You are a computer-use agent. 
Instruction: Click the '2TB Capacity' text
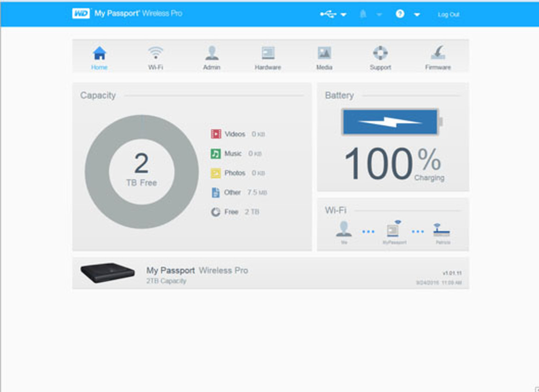166,281
